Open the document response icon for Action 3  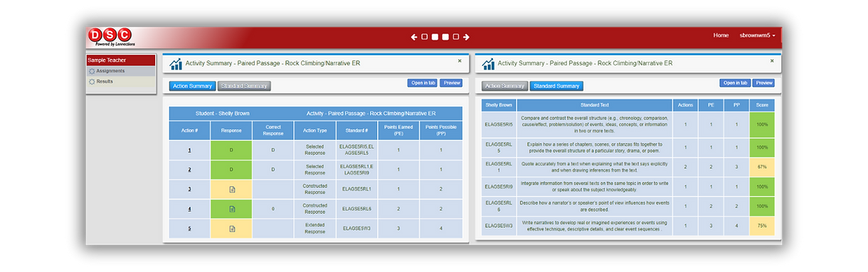[231, 189]
